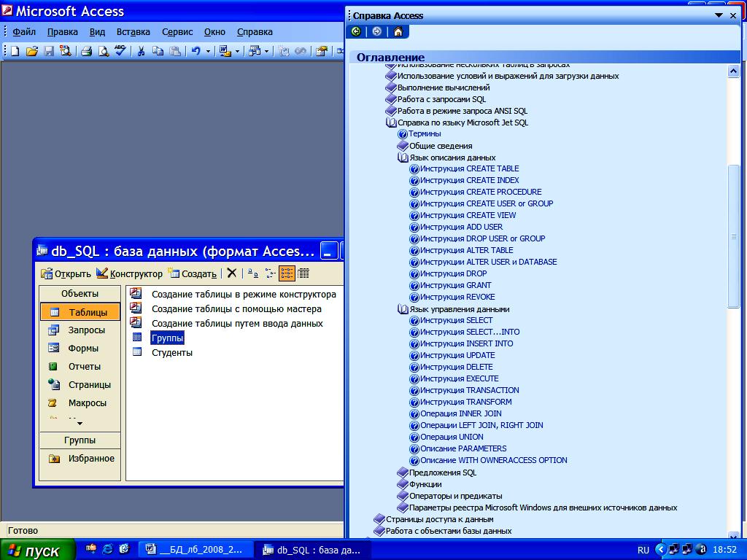Select Таблицы in the Objects bar
Viewport: 747px width, 560px height.
[80, 312]
